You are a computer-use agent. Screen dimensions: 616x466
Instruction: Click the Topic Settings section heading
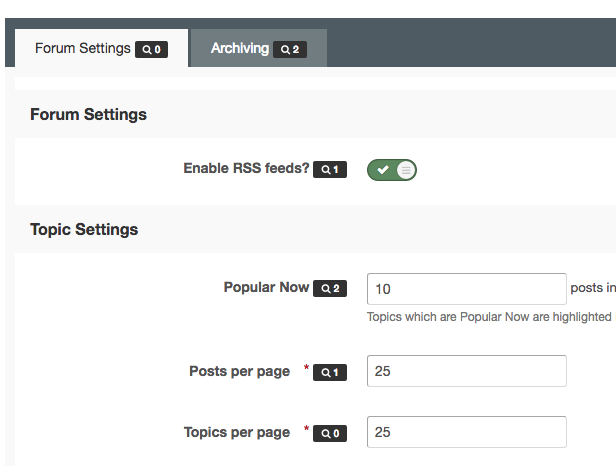(x=84, y=229)
